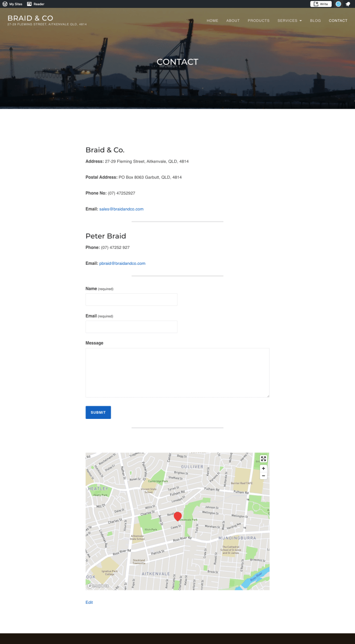Email sales@braidandco.com link

[x=121, y=209]
